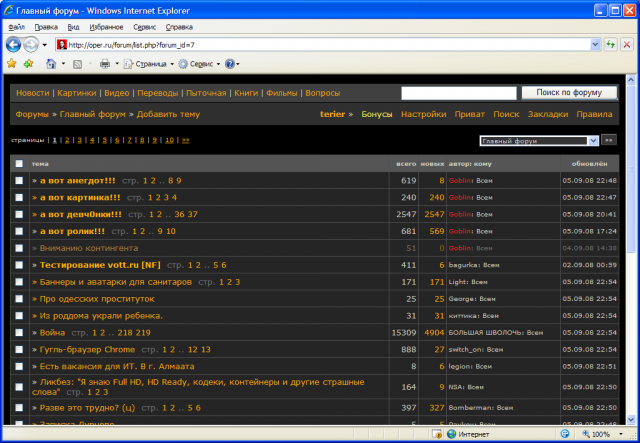Screen dimensions: 640x443
Task: Open the Справка menu
Action: click(x=179, y=27)
